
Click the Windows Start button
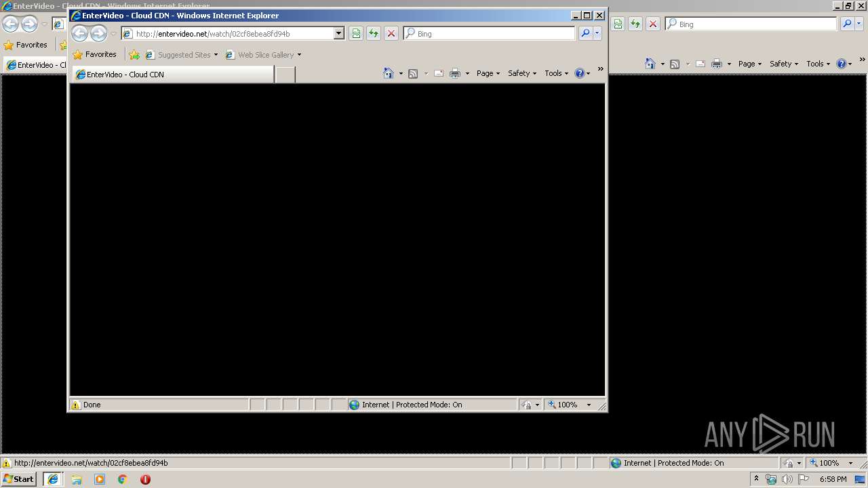(x=19, y=479)
